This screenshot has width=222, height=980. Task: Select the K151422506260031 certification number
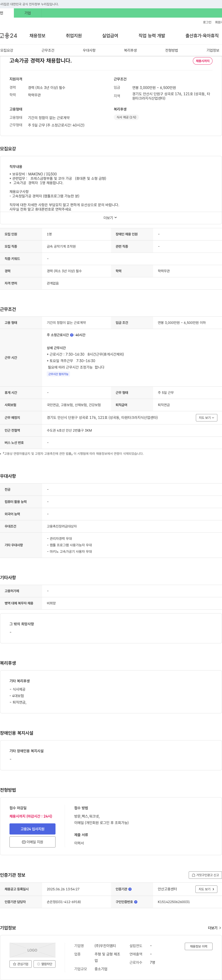pos(174,902)
